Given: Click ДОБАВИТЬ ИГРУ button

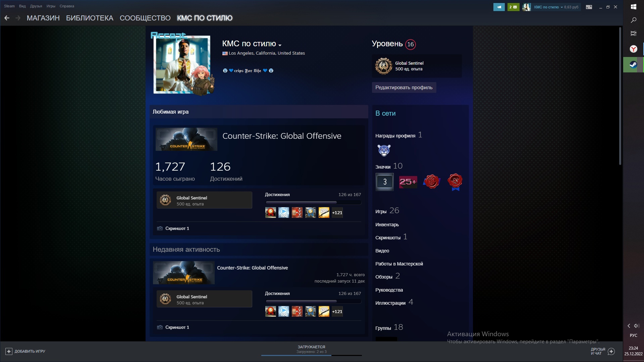Looking at the screenshot, I should [x=25, y=351].
